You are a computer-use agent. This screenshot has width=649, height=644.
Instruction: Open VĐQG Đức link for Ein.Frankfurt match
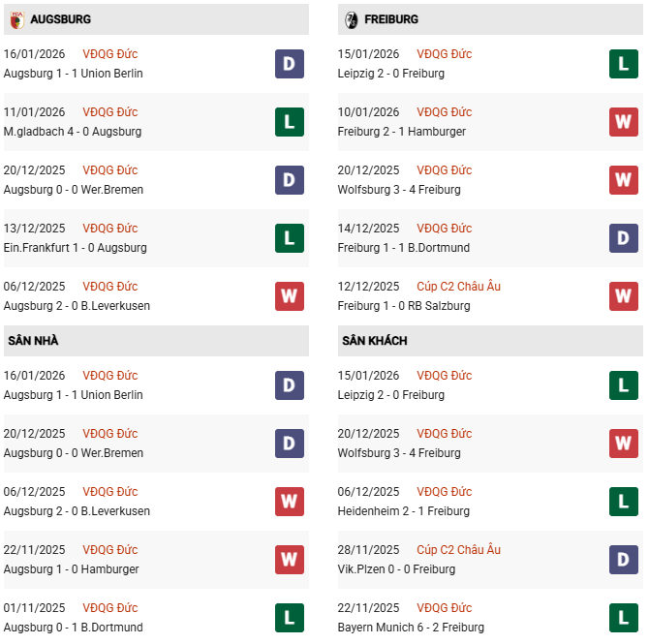tap(110, 229)
